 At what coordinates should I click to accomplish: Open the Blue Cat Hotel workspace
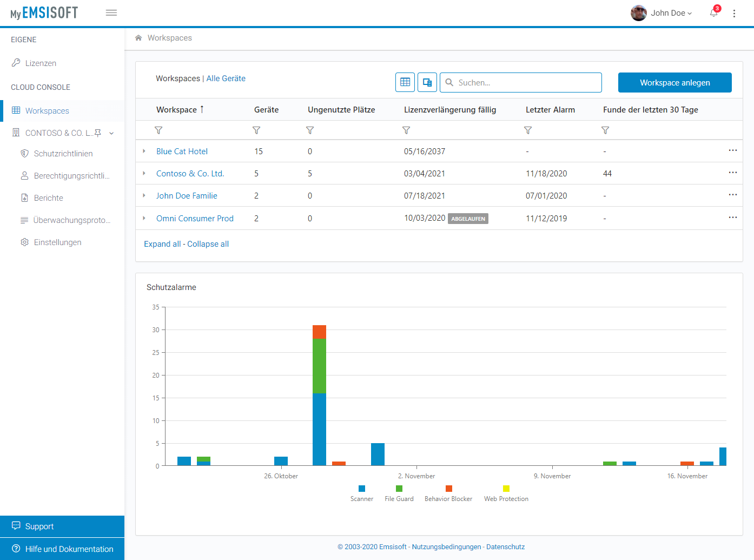tap(182, 151)
